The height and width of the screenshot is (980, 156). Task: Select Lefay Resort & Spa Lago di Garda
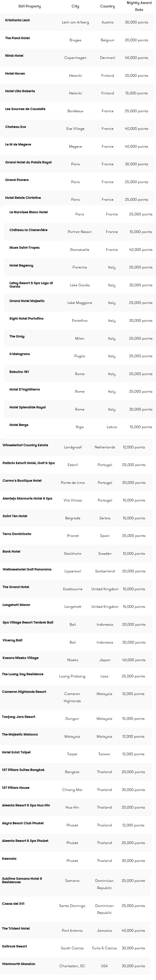[31, 285]
